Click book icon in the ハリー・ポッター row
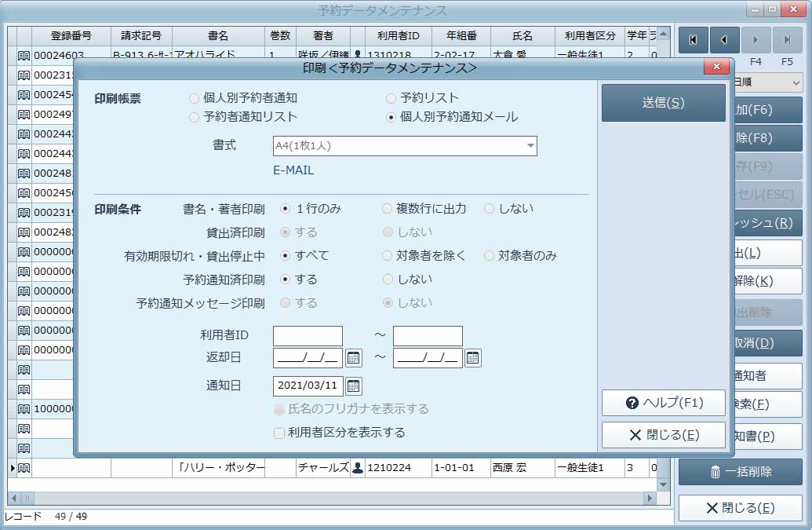The height and width of the screenshot is (530, 812). [x=24, y=468]
